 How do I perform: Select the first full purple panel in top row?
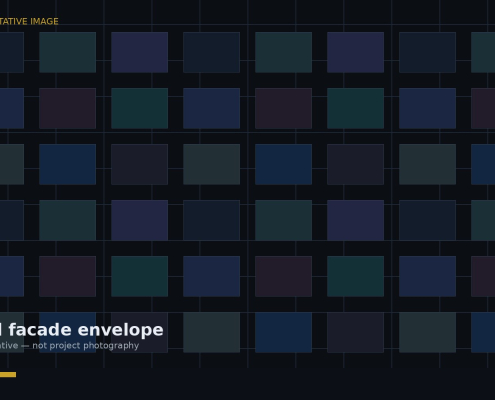[x=140, y=52]
